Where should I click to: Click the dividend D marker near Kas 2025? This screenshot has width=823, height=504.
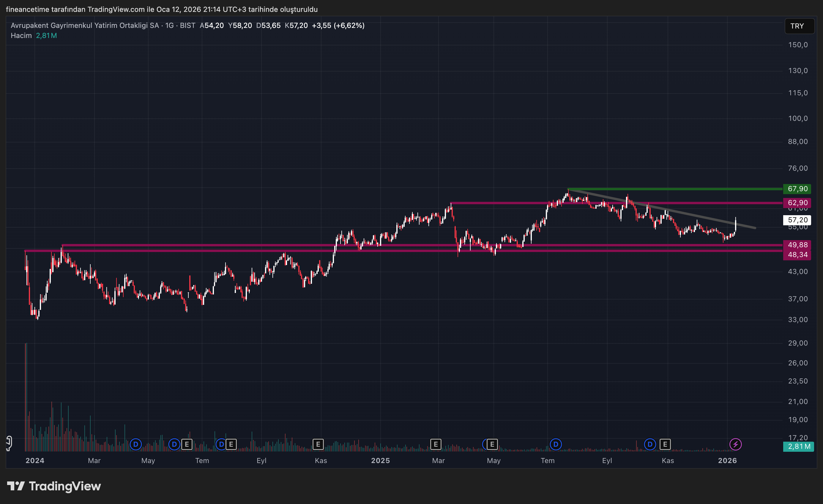point(650,444)
